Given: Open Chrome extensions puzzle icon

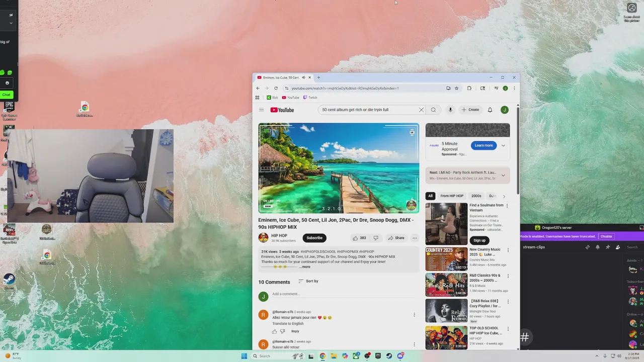Looking at the screenshot, I should point(469,88).
